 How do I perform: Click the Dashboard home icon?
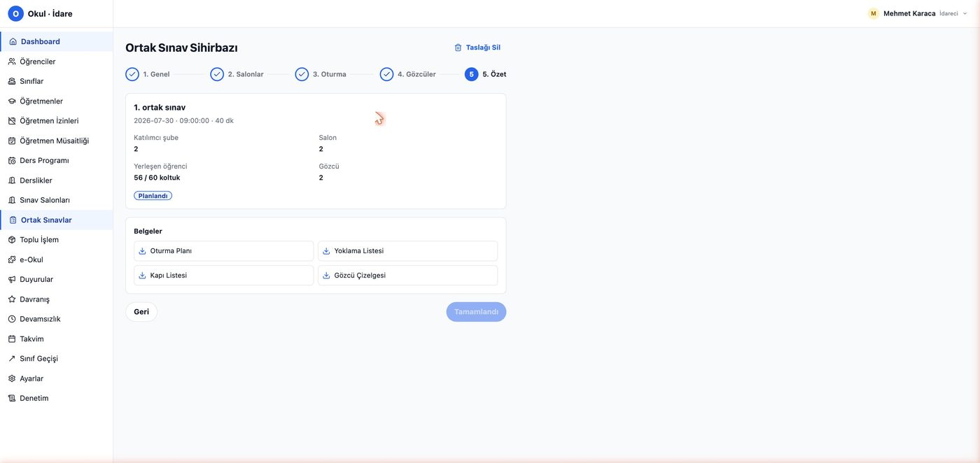(x=13, y=41)
